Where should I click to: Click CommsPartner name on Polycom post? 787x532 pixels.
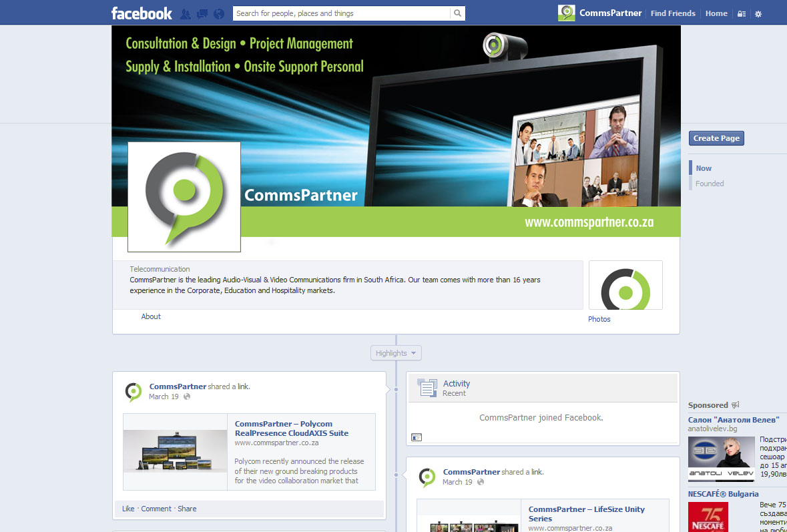[x=178, y=386]
